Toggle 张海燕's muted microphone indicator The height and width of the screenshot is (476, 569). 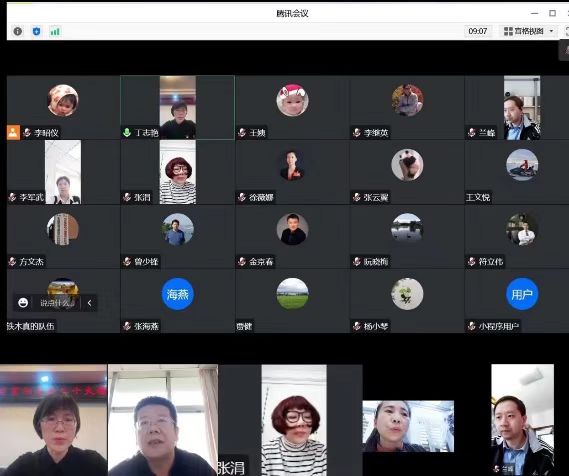pos(127,326)
